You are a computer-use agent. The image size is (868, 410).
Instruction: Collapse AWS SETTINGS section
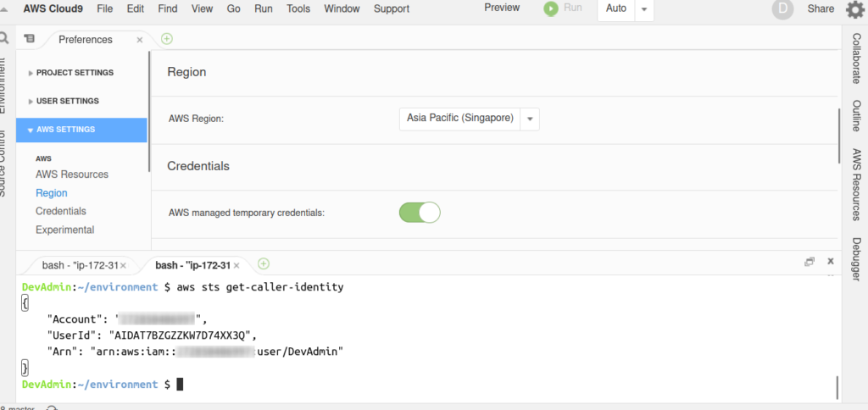point(81,130)
